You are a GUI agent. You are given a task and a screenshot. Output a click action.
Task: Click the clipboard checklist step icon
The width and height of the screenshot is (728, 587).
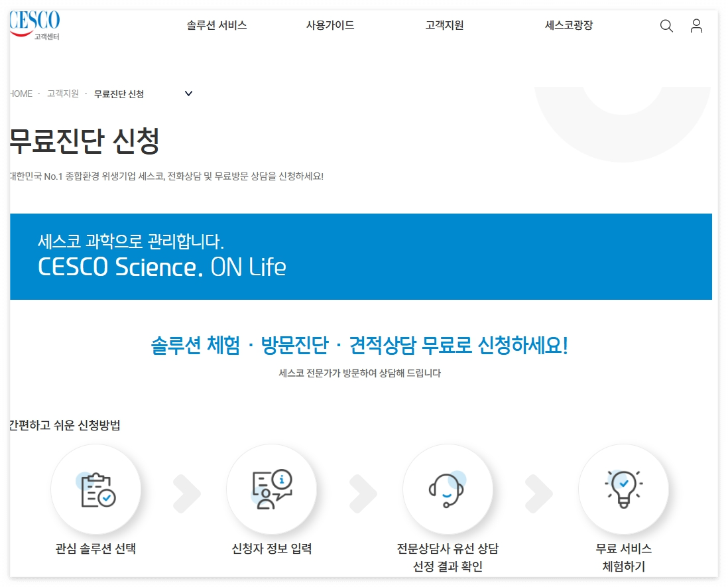pyautogui.click(x=95, y=489)
